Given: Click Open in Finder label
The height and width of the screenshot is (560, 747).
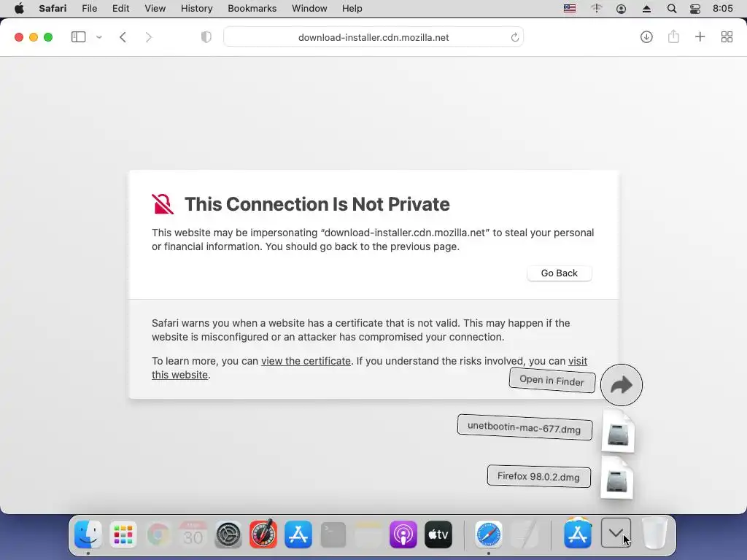Looking at the screenshot, I should click(x=552, y=380).
